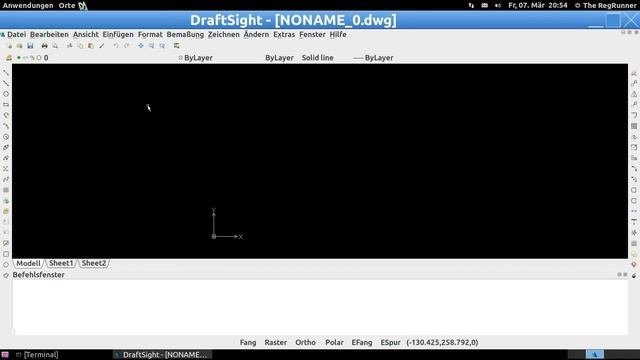Open the middle ByLayer line style dropdown
The height and width of the screenshot is (360, 640).
pyautogui.click(x=279, y=58)
